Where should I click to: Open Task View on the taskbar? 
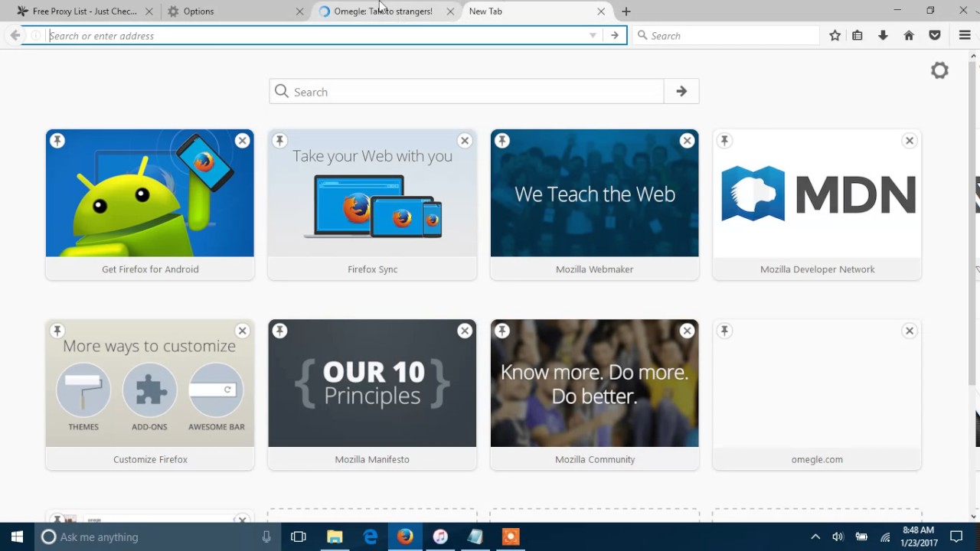pyautogui.click(x=299, y=537)
